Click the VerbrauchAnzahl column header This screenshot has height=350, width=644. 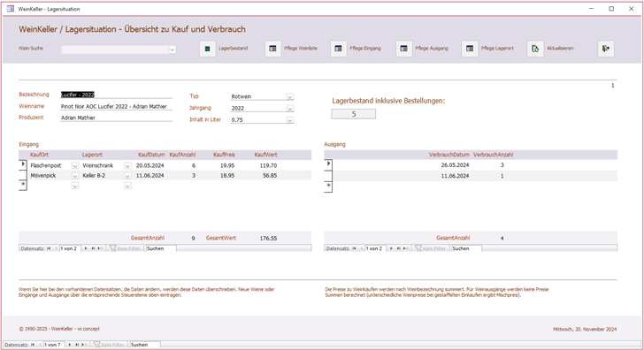click(x=493, y=155)
